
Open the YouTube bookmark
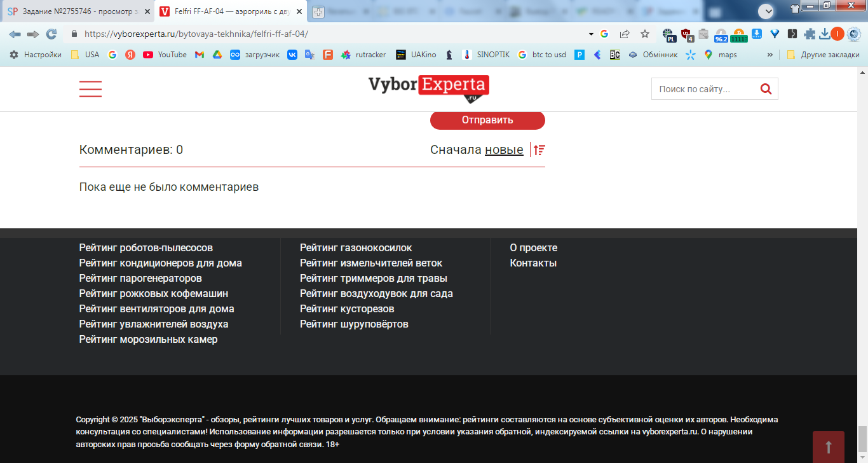[x=165, y=55]
